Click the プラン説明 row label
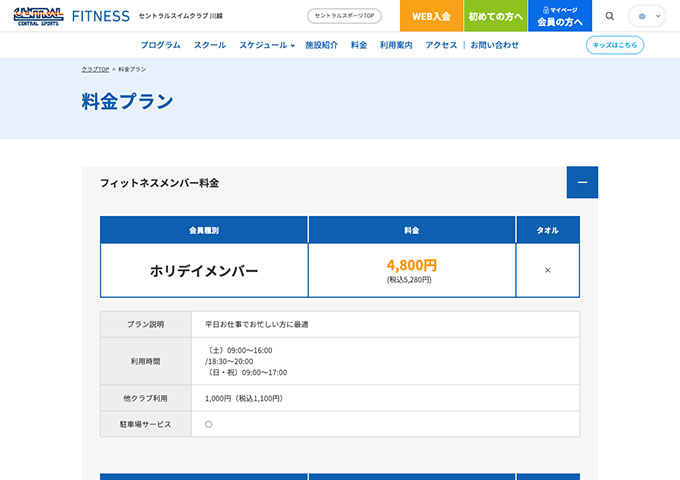 146,324
